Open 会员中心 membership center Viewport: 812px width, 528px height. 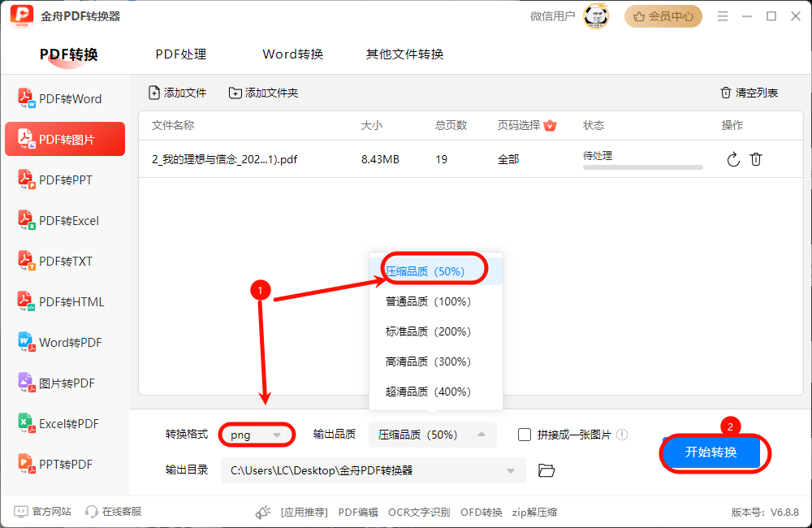[663, 15]
